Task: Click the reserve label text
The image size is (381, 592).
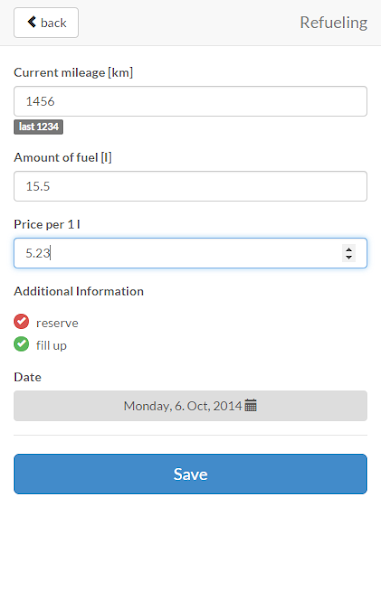Action: 57,323
